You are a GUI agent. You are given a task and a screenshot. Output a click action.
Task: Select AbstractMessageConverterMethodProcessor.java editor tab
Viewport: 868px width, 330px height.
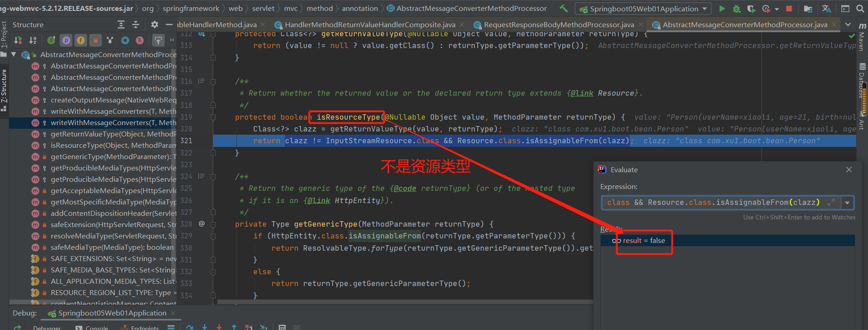[745, 24]
